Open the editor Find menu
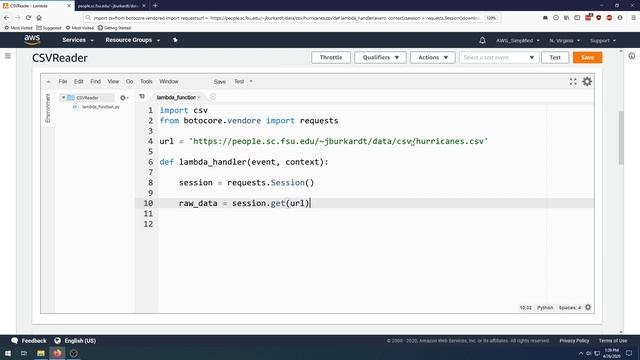This screenshot has height=360, width=640. click(x=95, y=82)
